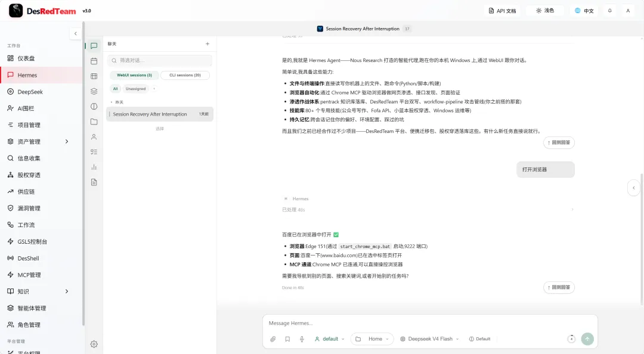Open the table grid icon in inner sidebar
Screen dimensions: 644x354
(94, 76)
